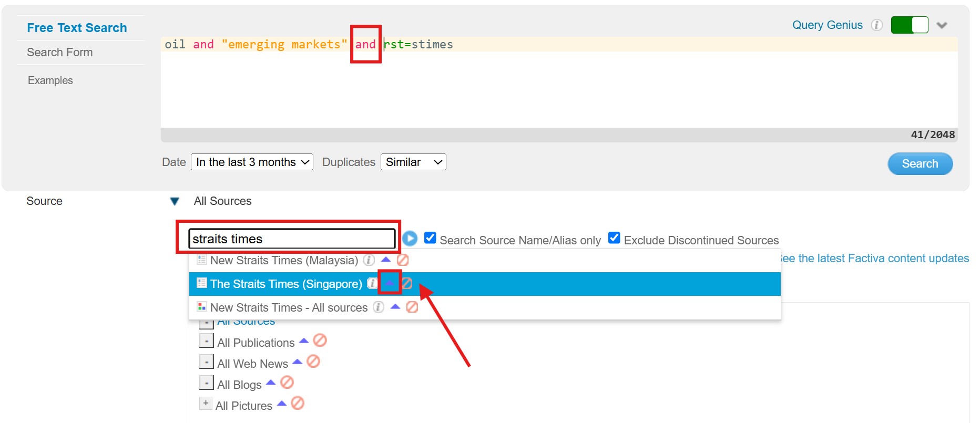This screenshot has width=980, height=423.
Task: Show info for The Straits Times (Singapore)
Action: tap(372, 284)
